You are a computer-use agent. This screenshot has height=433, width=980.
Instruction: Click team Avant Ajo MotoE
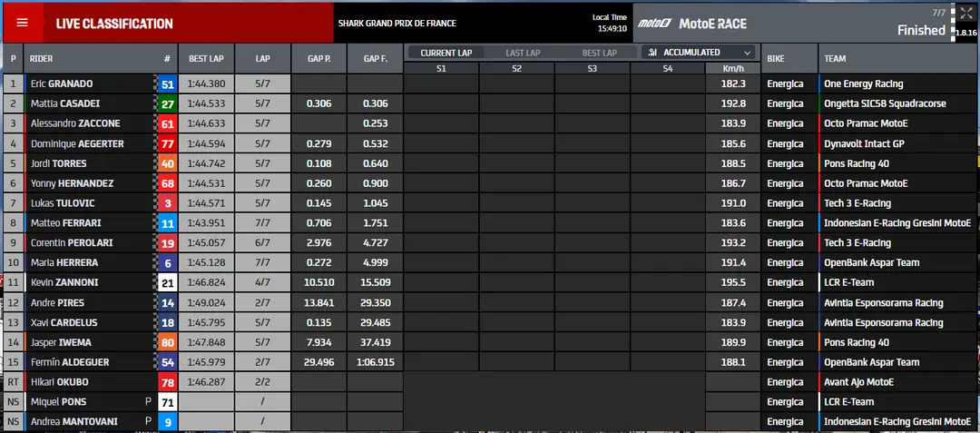tap(858, 382)
